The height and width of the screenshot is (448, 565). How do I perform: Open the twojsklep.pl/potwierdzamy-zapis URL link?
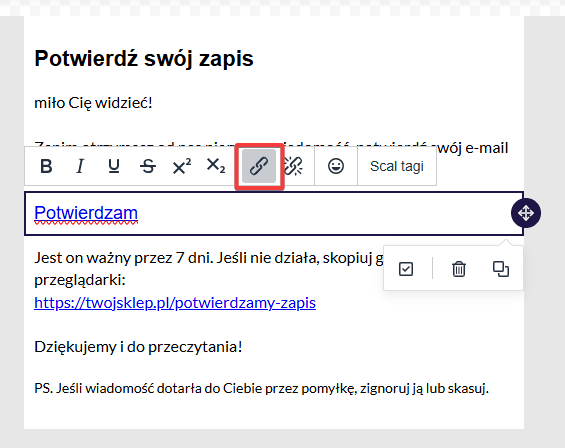click(x=175, y=303)
